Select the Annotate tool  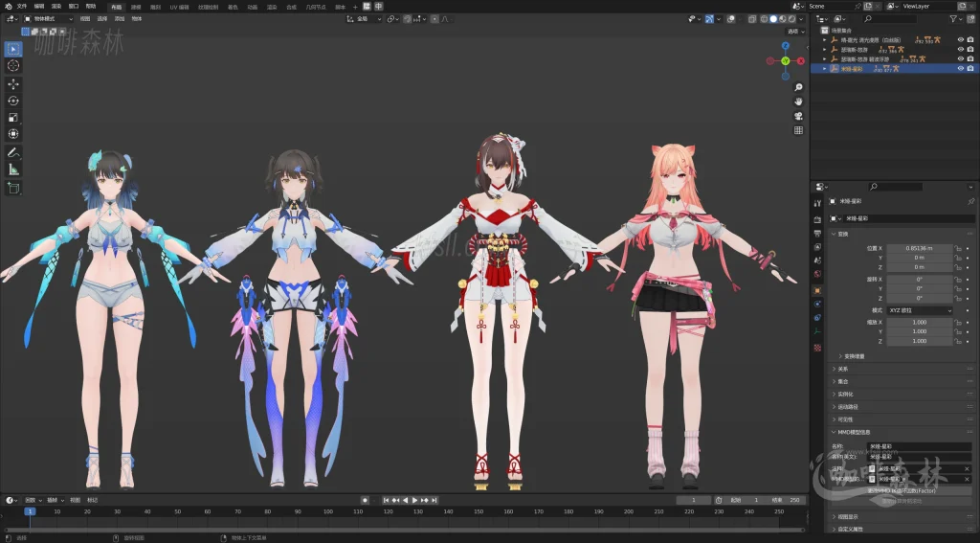[x=13, y=152]
